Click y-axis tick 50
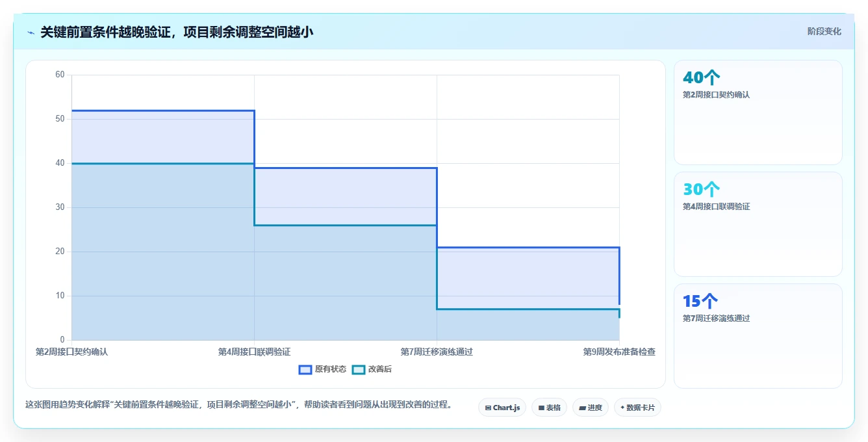Viewport: 868px width, 442px height. tap(60, 119)
